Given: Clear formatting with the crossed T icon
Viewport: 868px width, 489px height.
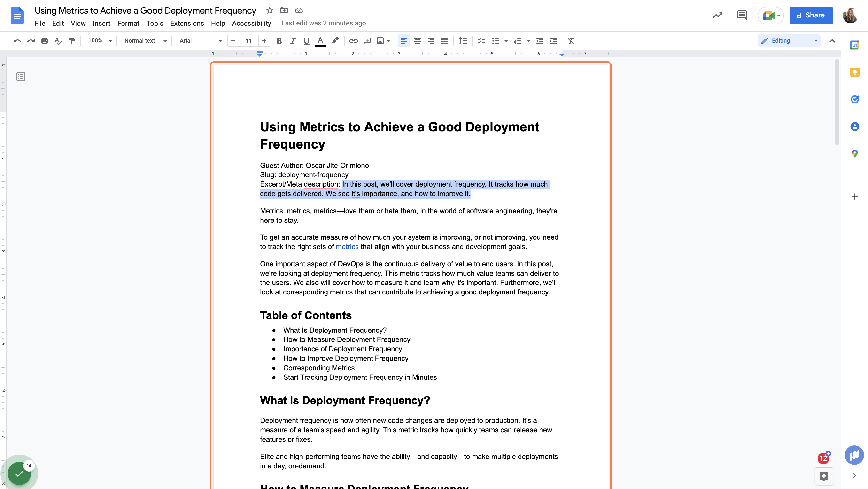Looking at the screenshot, I should (x=571, y=41).
